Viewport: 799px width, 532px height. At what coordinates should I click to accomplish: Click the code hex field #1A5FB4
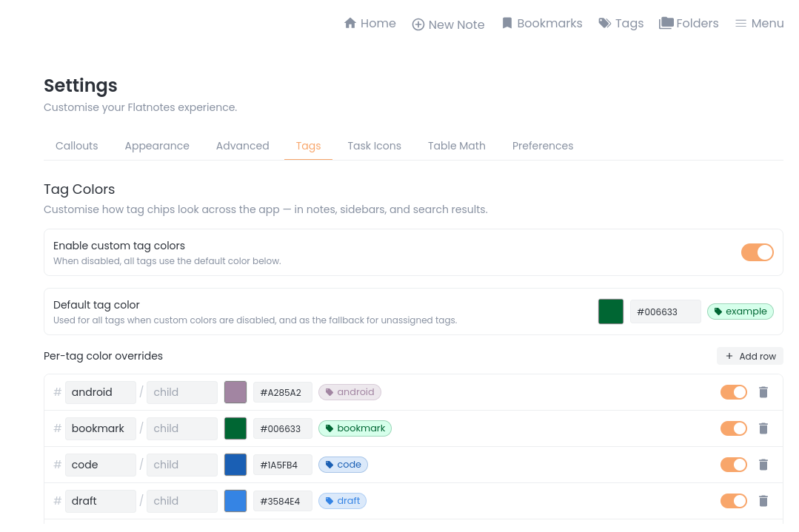coord(283,464)
